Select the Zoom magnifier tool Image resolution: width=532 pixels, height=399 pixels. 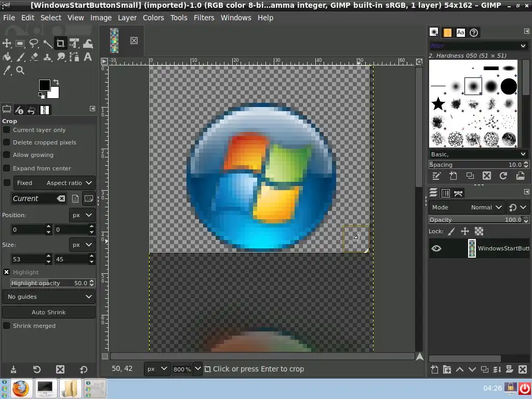coord(20,70)
